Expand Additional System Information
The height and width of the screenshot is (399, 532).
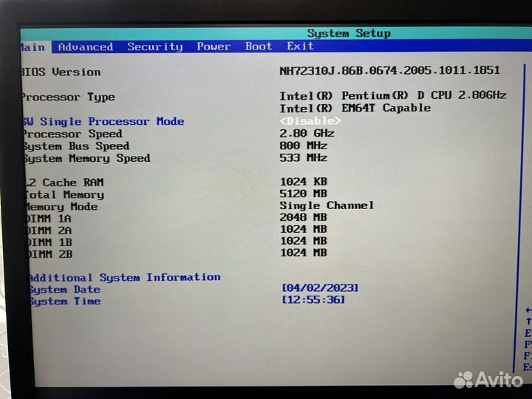pyautogui.click(x=123, y=277)
